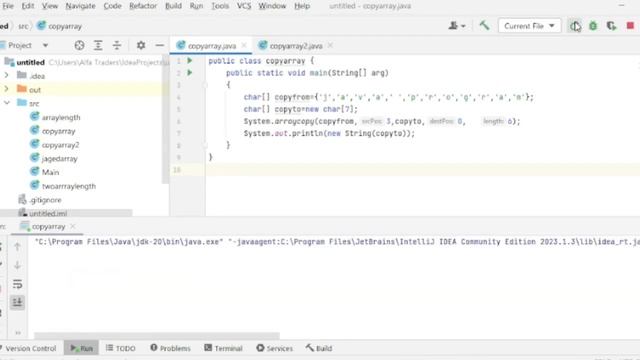Click Select Opened File target icon
Viewport: 640px width, 360px height.
(79, 45)
